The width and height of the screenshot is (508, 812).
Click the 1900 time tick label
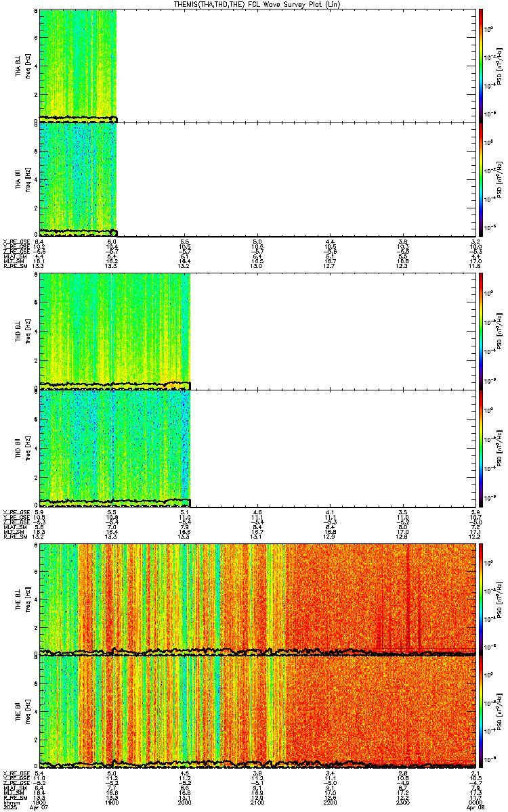[x=112, y=803]
